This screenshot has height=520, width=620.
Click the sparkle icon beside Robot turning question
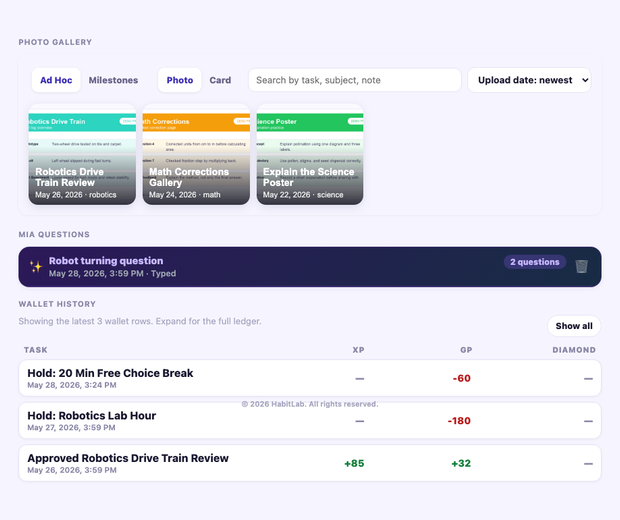coord(36,267)
